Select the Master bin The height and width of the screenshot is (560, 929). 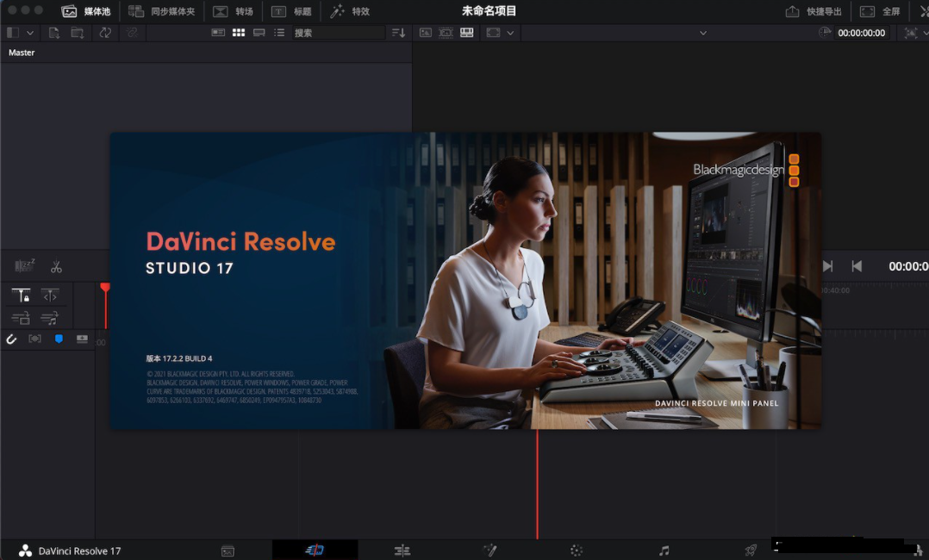click(x=22, y=53)
